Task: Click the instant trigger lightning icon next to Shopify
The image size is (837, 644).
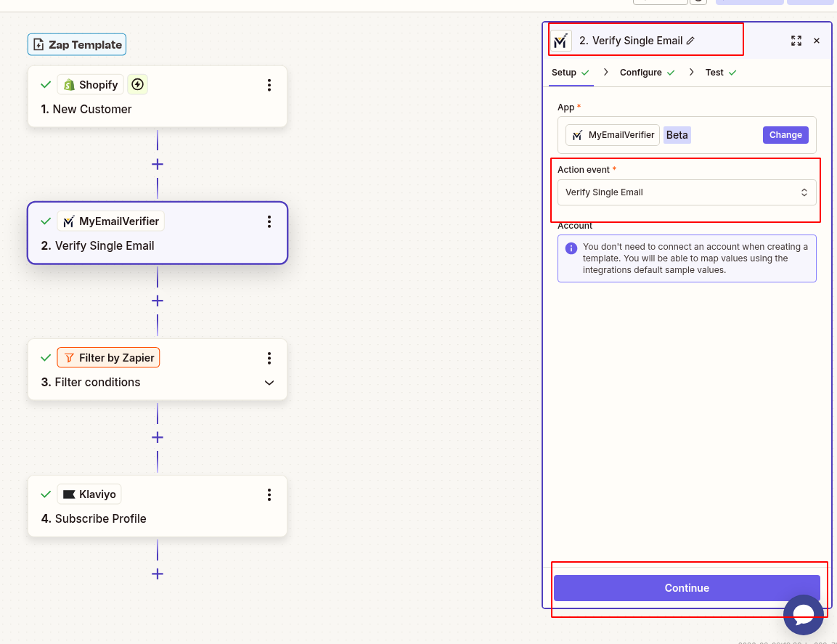Action: 137,84
